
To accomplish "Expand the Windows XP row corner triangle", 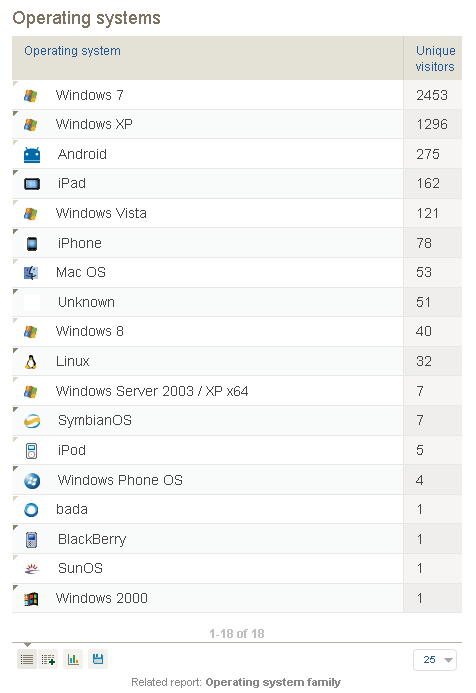I will click(15, 114).
